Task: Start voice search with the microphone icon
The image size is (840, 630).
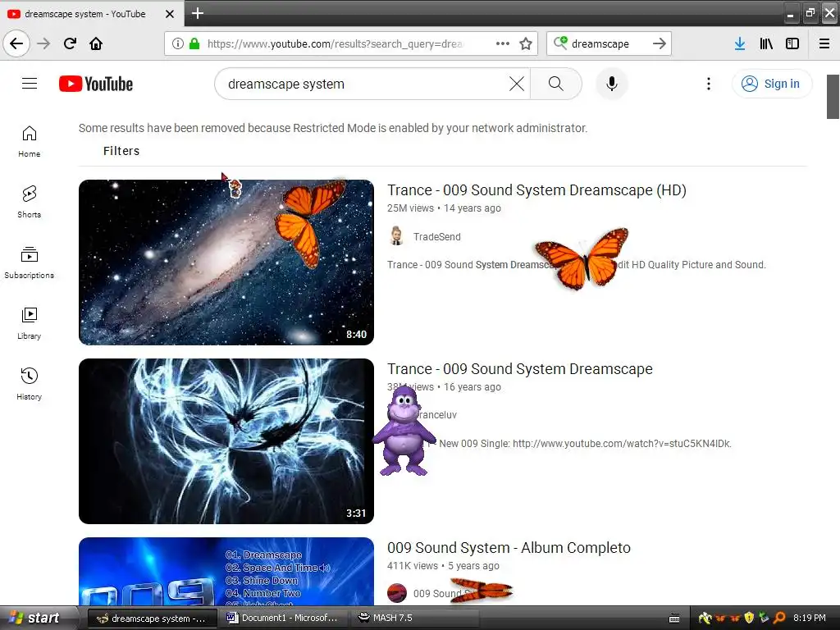Action: pos(611,84)
